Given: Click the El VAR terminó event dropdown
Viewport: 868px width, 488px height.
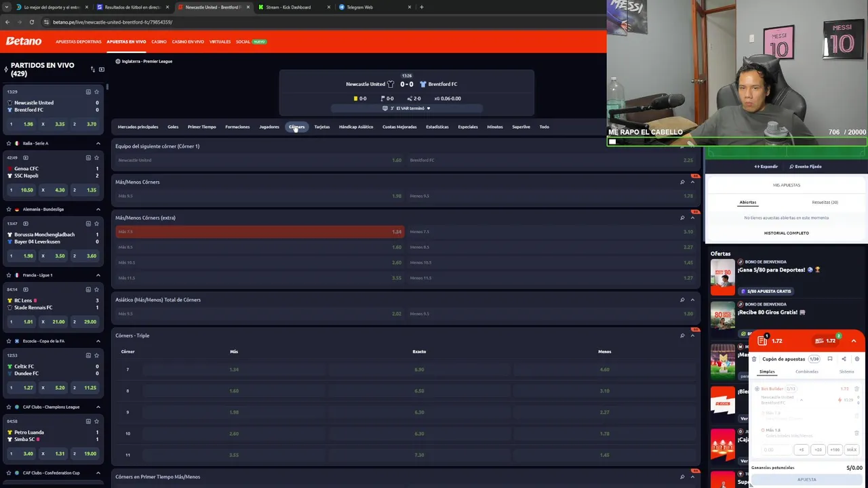Looking at the screenshot, I should (x=407, y=108).
